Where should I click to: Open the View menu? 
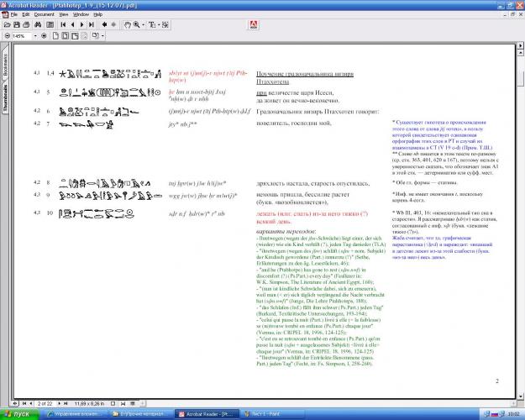point(64,15)
